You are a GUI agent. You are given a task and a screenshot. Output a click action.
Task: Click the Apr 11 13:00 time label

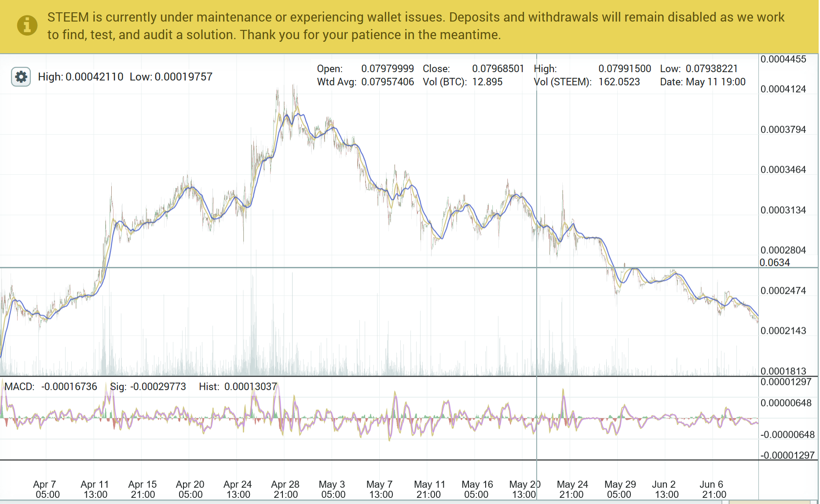(95, 489)
